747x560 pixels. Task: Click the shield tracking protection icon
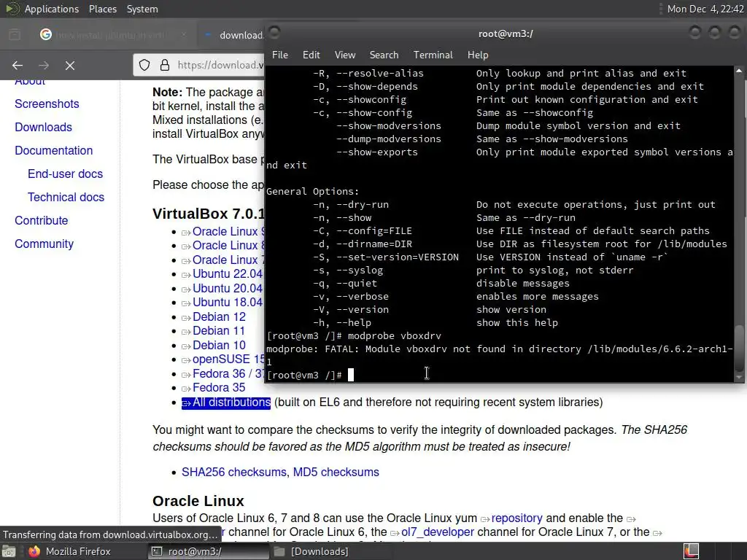point(144,65)
